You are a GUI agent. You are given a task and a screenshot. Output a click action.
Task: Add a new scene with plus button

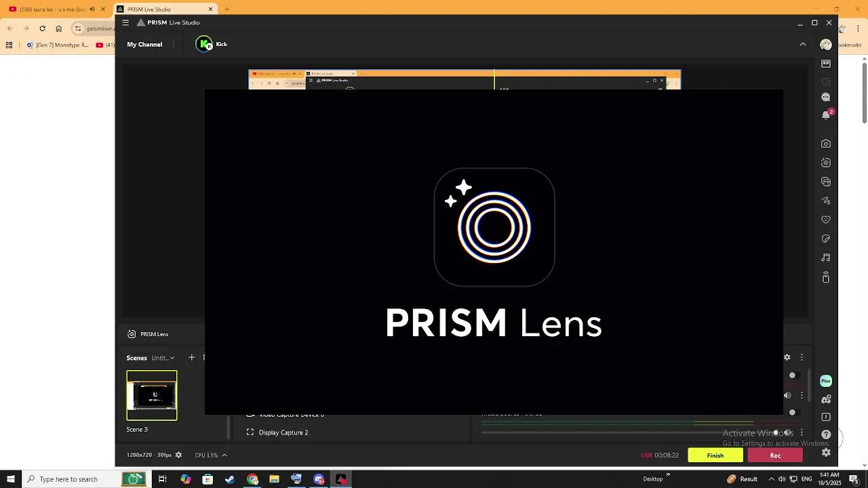pyautogui.click(x=191, y=357)
